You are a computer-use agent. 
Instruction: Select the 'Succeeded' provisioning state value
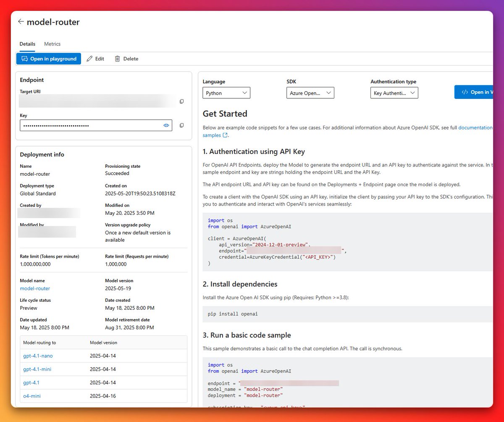click(x=117, y=173)
